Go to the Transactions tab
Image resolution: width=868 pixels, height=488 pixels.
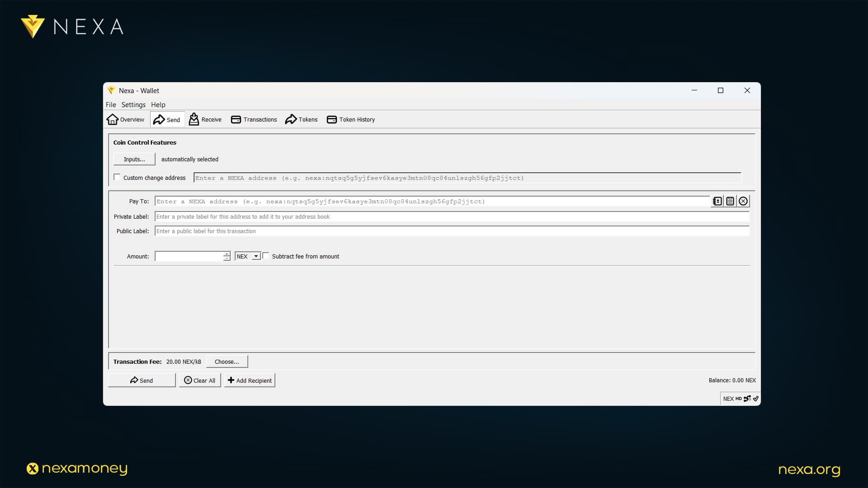(x=254, y=119)
